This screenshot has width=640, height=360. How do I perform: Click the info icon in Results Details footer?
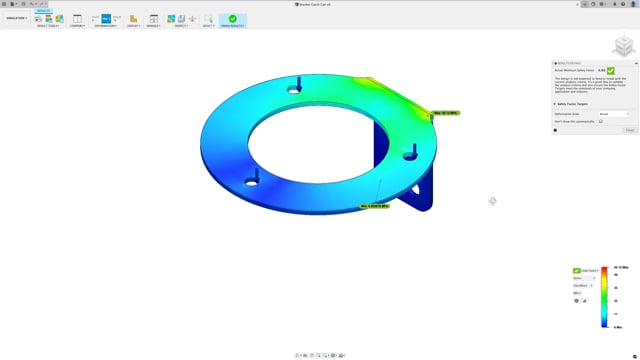[x=556, y=130]
